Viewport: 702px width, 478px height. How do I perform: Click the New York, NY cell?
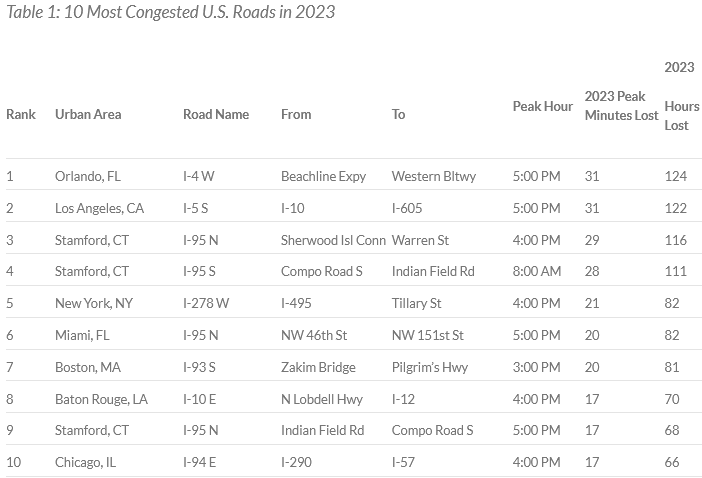pos(94,303)
